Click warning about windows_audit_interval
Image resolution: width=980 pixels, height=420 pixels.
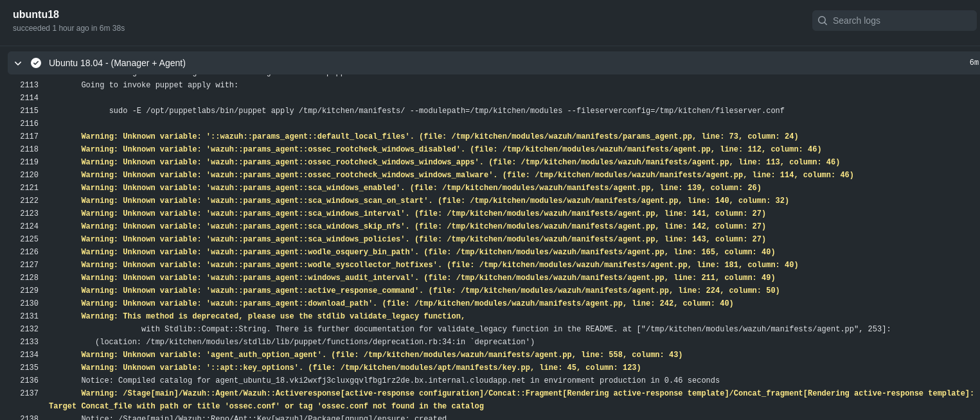428,278
